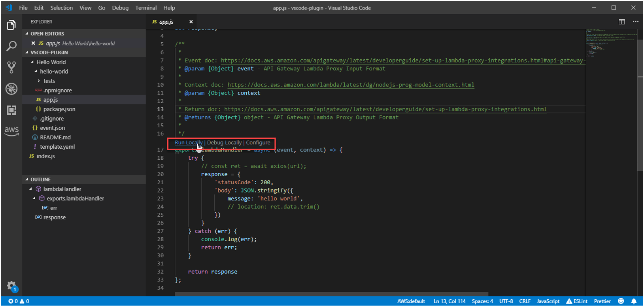The width and height of the screenshot is (644, 306).
Task: Click the Configure code lens link
Action: coord(258,143)
